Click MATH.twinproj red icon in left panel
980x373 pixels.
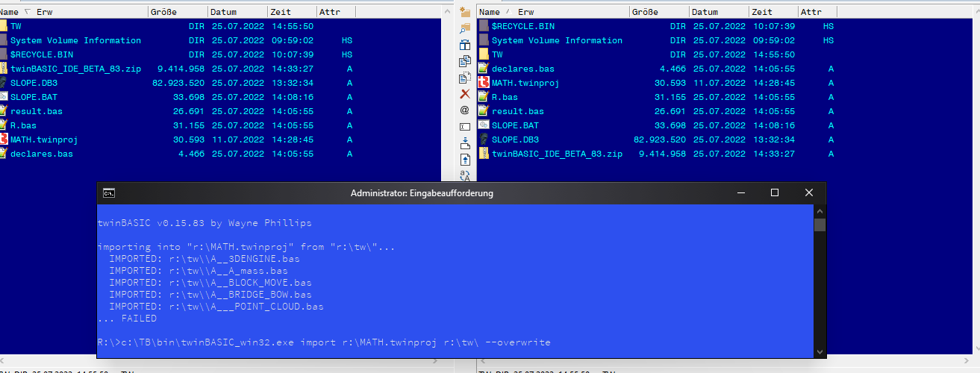pyautogui.click(x=4, y=140)
